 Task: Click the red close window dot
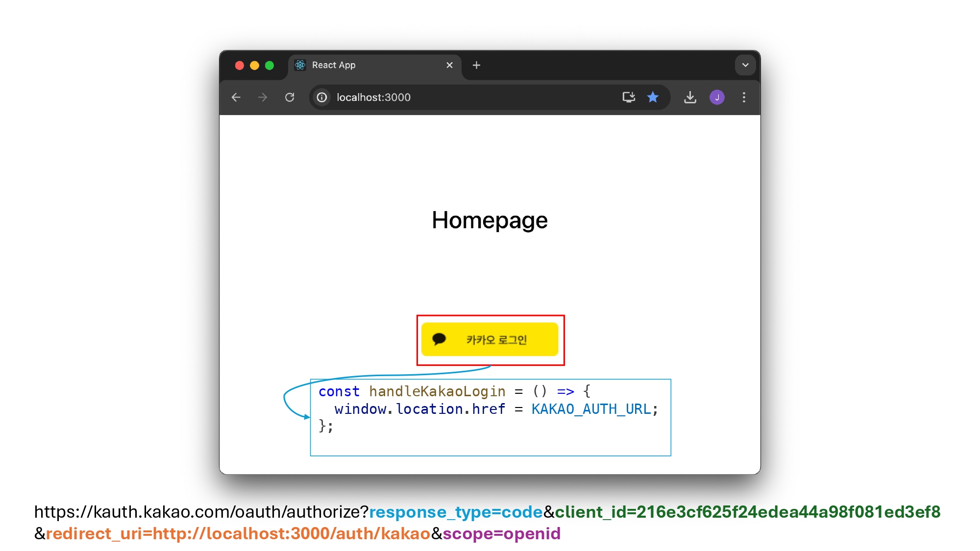(240, 66)
